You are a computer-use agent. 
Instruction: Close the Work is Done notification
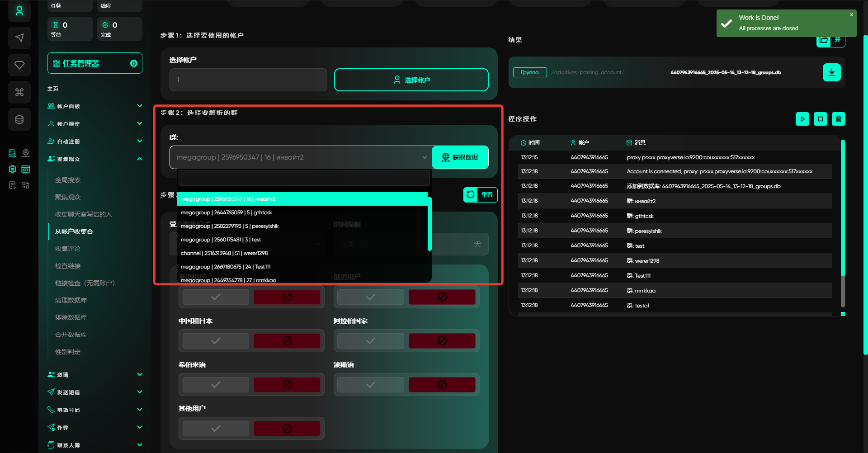[851, 15]
